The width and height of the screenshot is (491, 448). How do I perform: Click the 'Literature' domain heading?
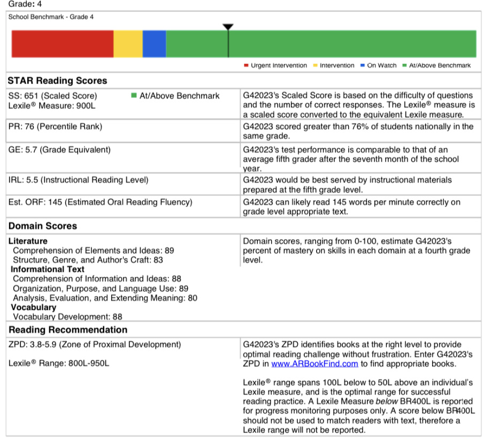[28, 241]
